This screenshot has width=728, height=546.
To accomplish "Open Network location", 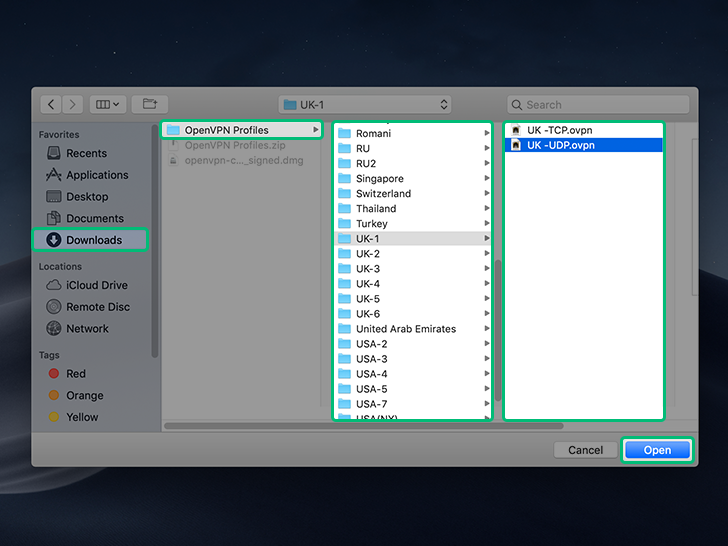I will tap(87, 329).
